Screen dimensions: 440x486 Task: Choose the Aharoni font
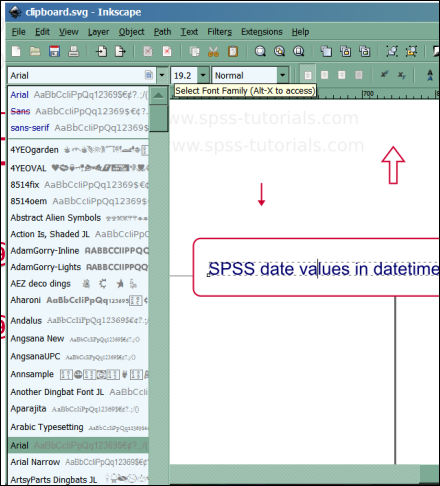click(x=78, y=300)
